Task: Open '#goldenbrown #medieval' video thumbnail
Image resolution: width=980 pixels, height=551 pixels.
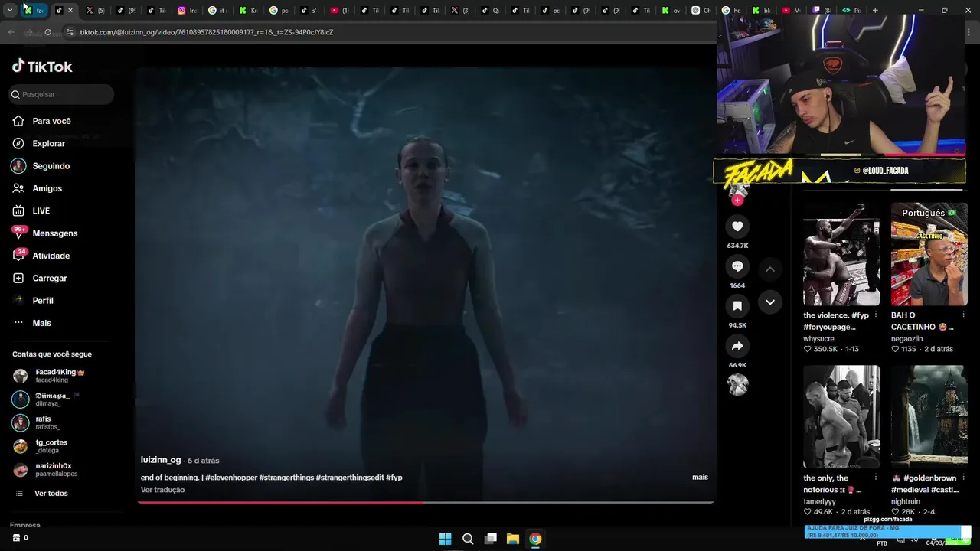Action: pos(929,416)
